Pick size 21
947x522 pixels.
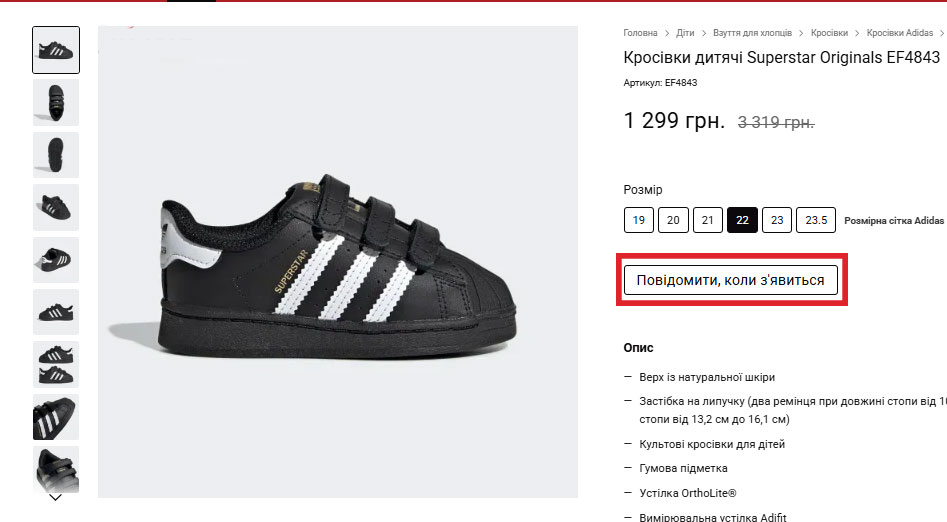708,220
